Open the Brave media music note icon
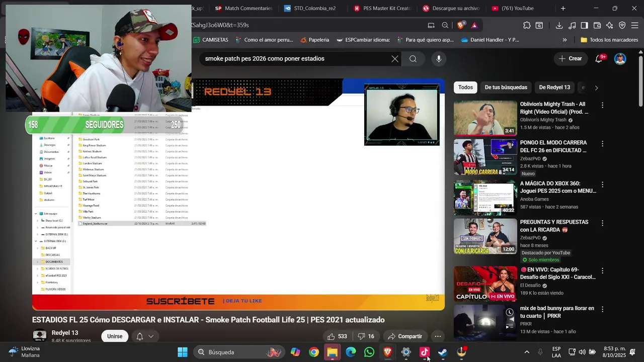 pyautogui.click(x=572, y=25)
